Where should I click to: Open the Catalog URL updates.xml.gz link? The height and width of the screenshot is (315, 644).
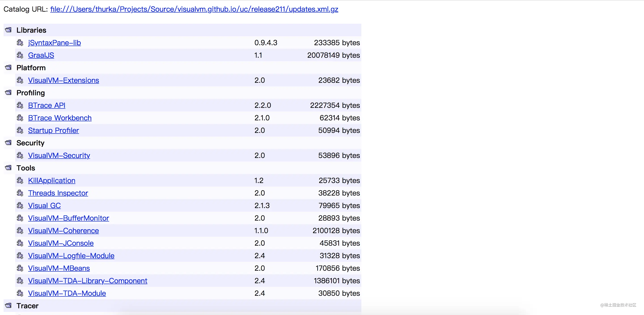pos(194,9)
